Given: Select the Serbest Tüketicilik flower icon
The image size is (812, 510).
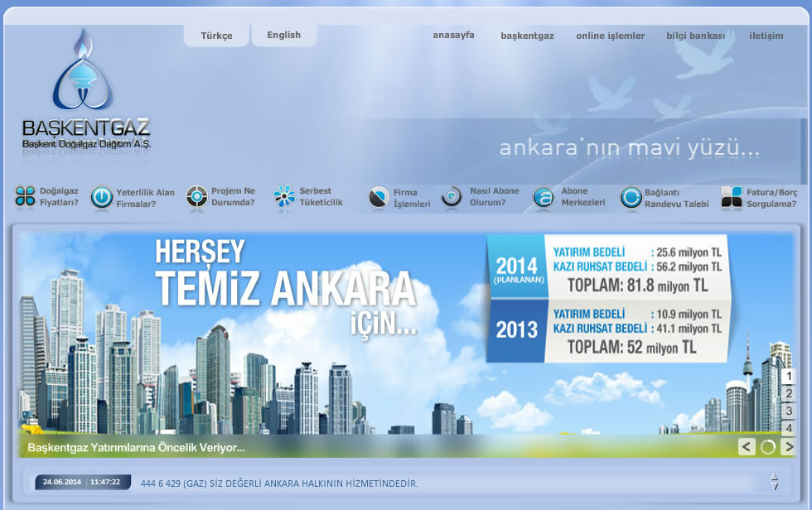Looking at the screenshot, I should pos(284,196).
